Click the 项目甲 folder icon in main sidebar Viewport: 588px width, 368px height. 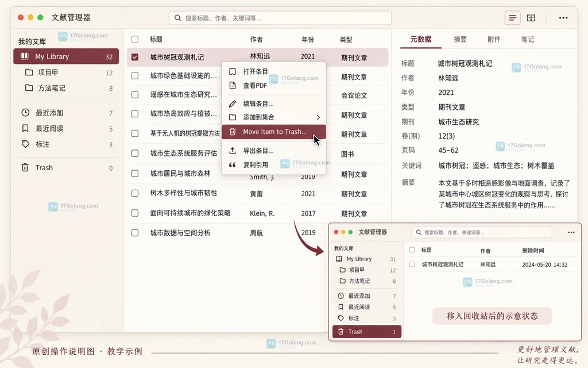(29, 72)
